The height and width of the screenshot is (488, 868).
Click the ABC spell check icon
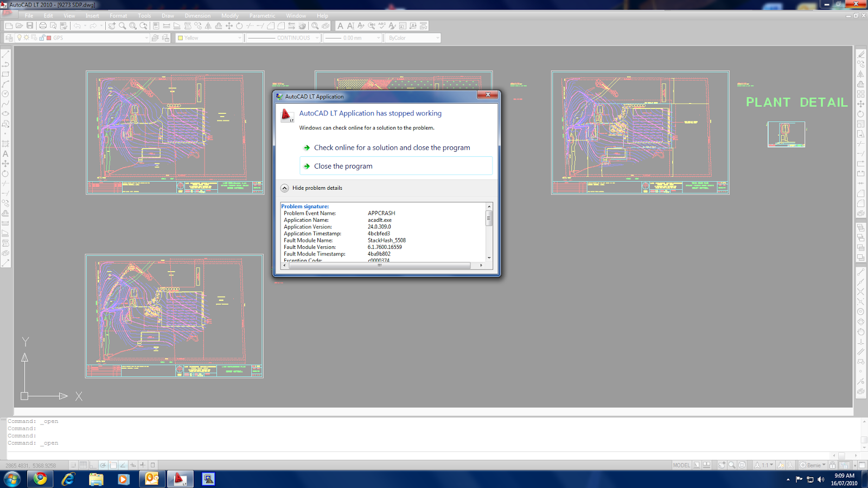pyautogui.click(x=382, y=26)
